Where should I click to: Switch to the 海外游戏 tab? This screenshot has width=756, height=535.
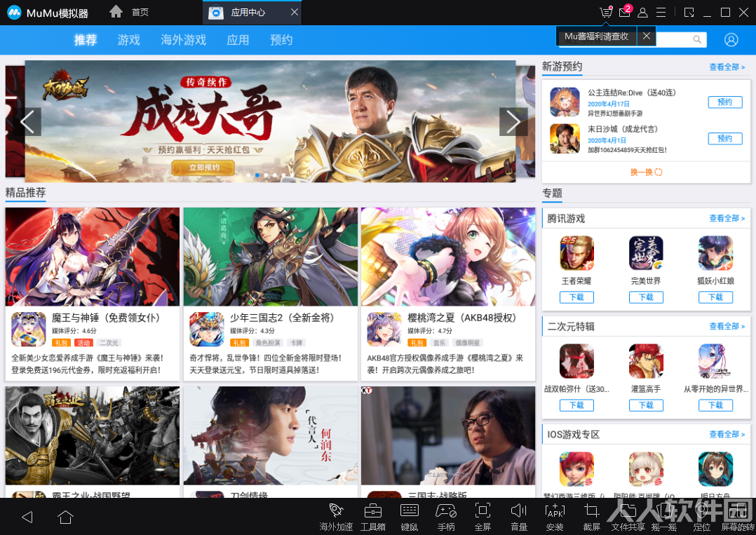click(183, 40)
